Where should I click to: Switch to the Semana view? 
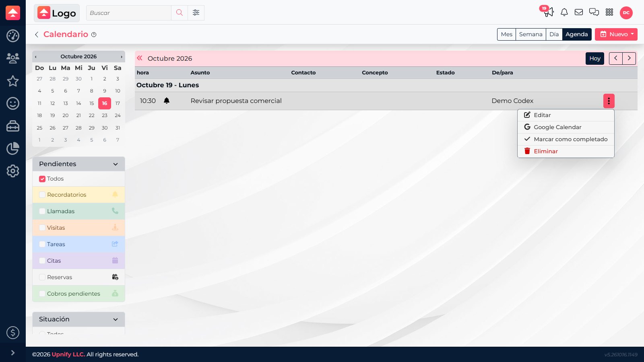(x=531, y=34)
